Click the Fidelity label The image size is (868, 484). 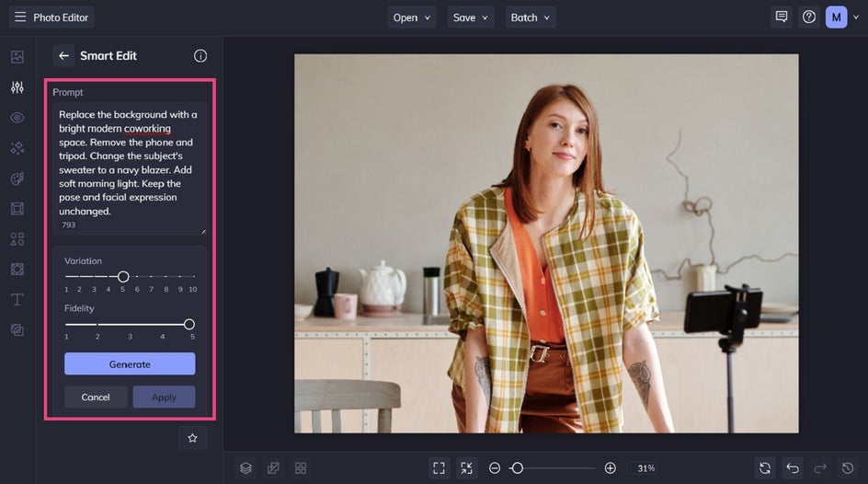pos(79,308)
